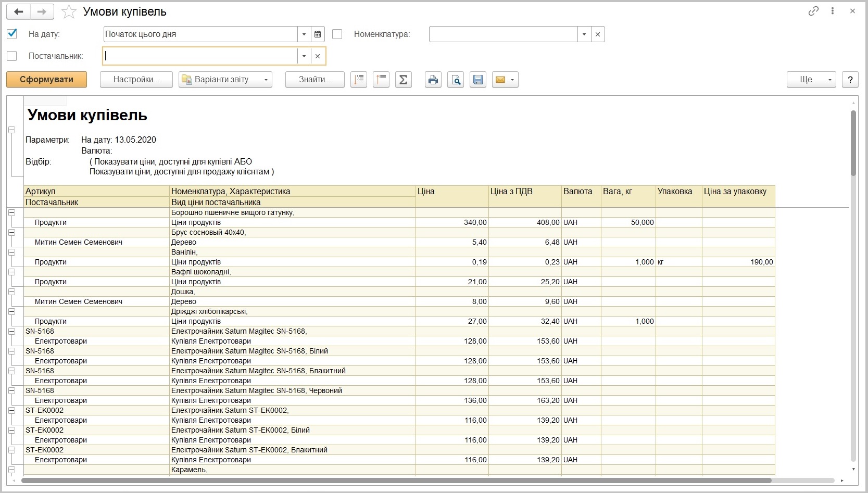Collapse the Дошка group

coord(11,292)
